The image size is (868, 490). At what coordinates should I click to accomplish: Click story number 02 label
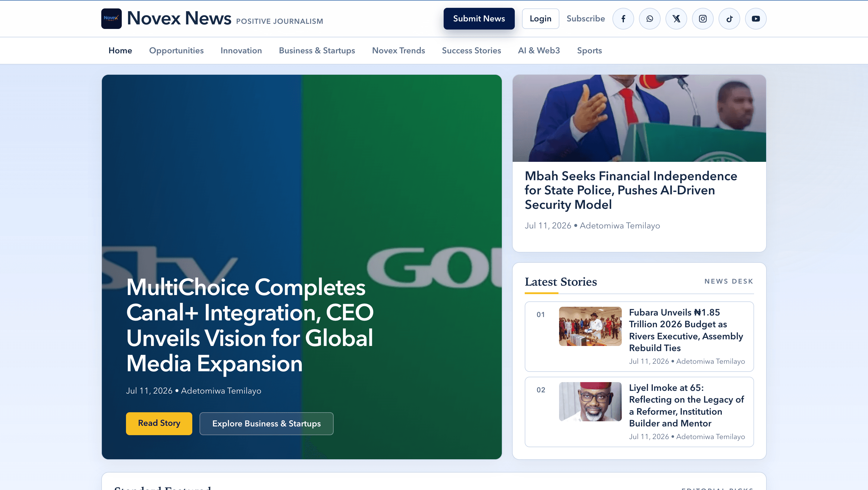(540, 390)
